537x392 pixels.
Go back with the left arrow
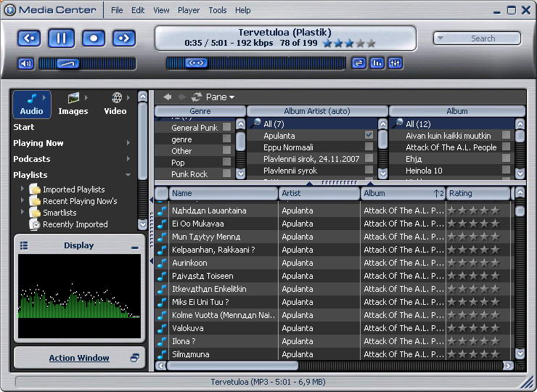point(168,97)
